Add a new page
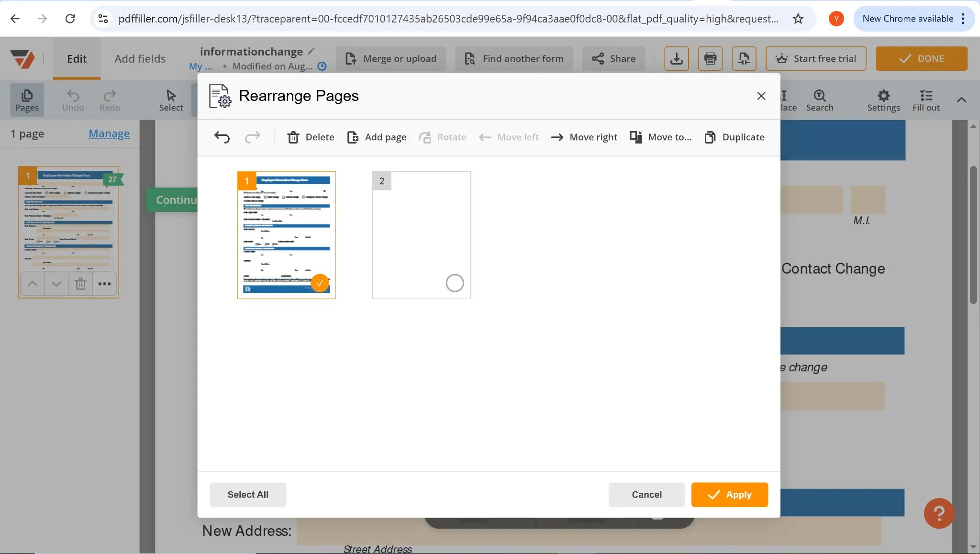This screenshot has height=554, width=980. [x=376, y=137]
